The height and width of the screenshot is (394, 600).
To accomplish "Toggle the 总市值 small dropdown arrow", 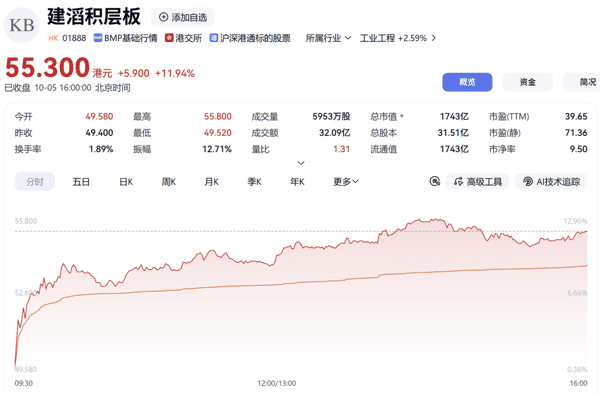I will tap(402, 116).
